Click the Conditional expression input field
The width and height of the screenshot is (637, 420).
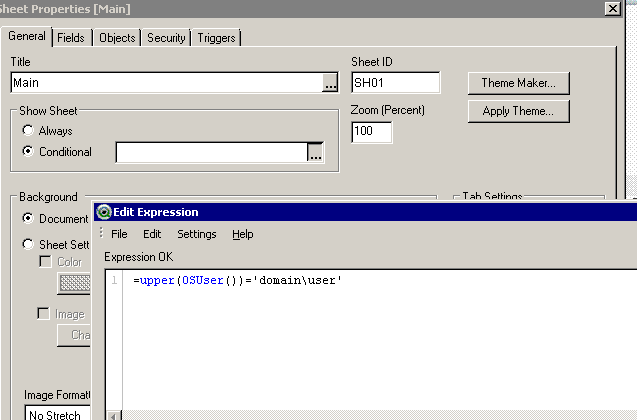tap(212, 153)
